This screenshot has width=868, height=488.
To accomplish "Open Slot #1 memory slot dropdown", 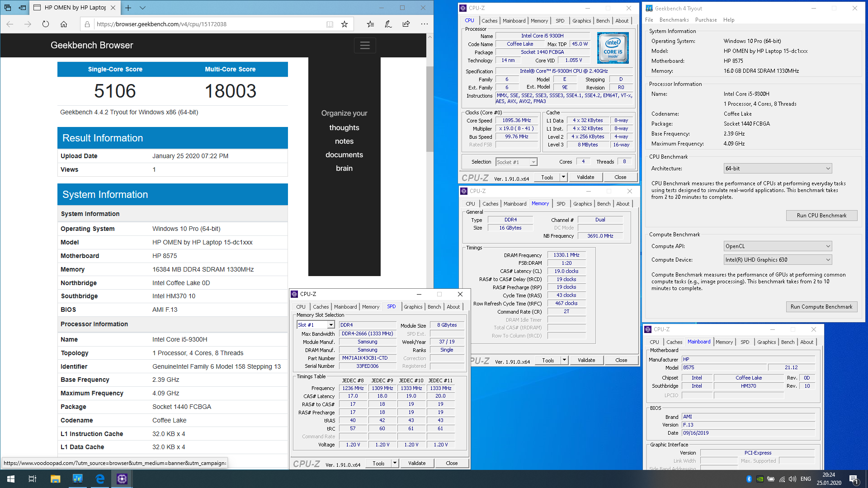I will [x=316, y=325].
